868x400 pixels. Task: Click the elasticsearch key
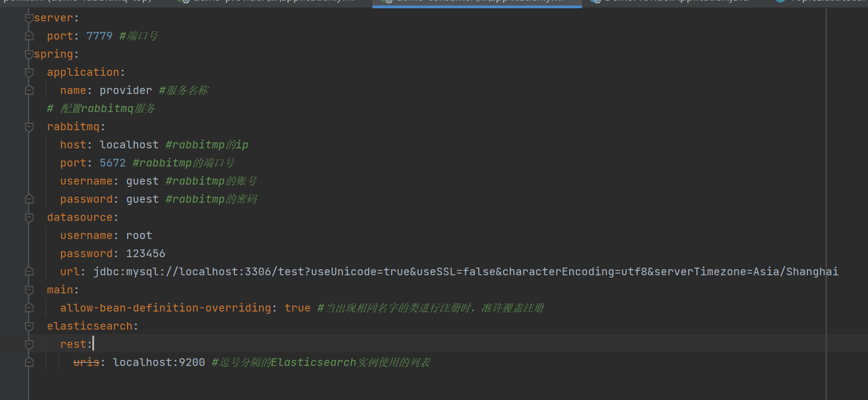tap(90, 326)
